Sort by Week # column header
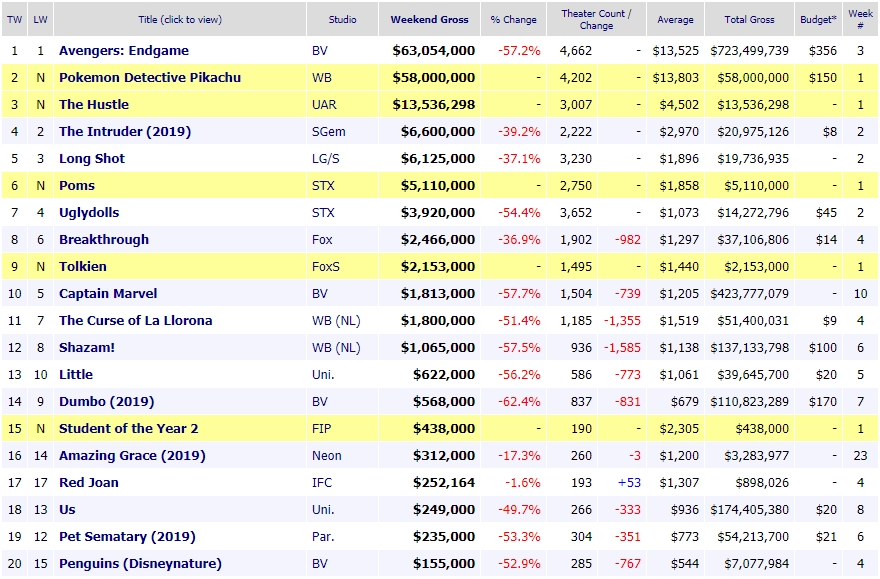This screenshot has width=880, height=579. 860,20
